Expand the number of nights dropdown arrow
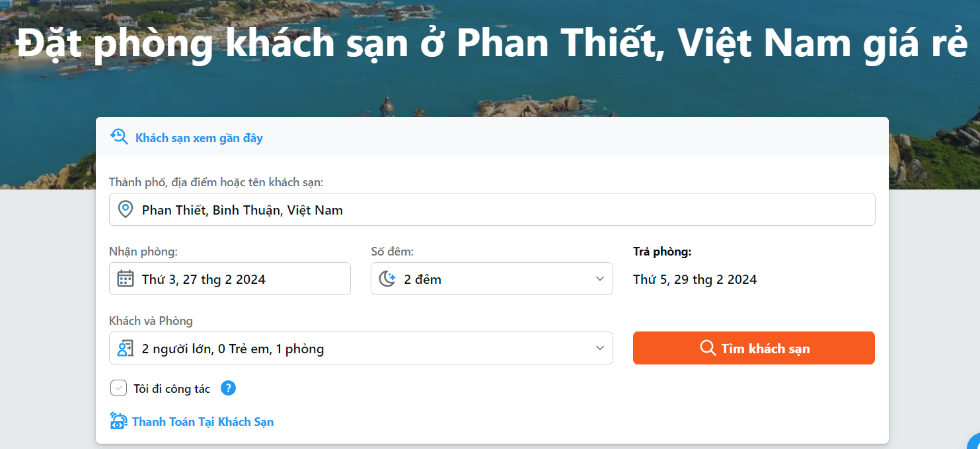This screenshot has height=449, width=980. [599, 279]
